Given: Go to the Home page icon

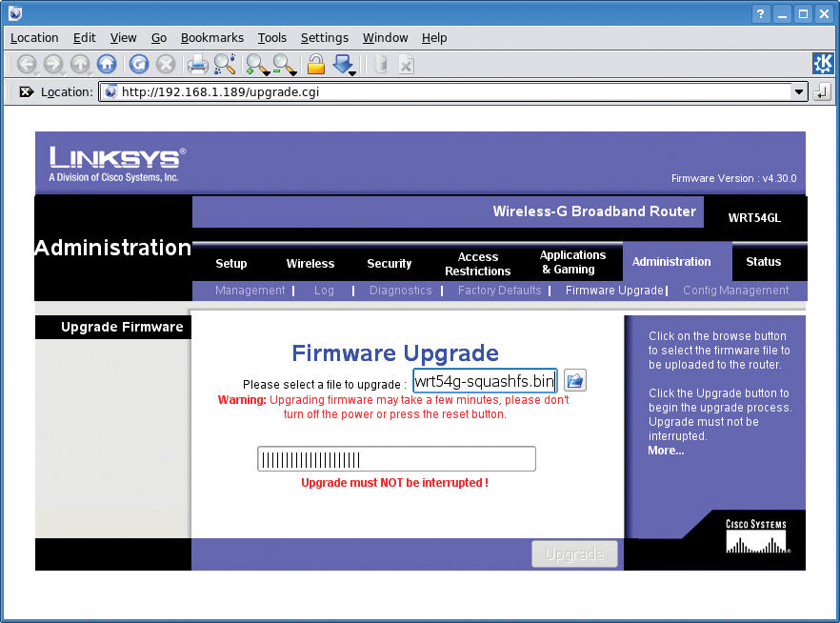Looking at the screenshot, I should [x=107, y=64].
